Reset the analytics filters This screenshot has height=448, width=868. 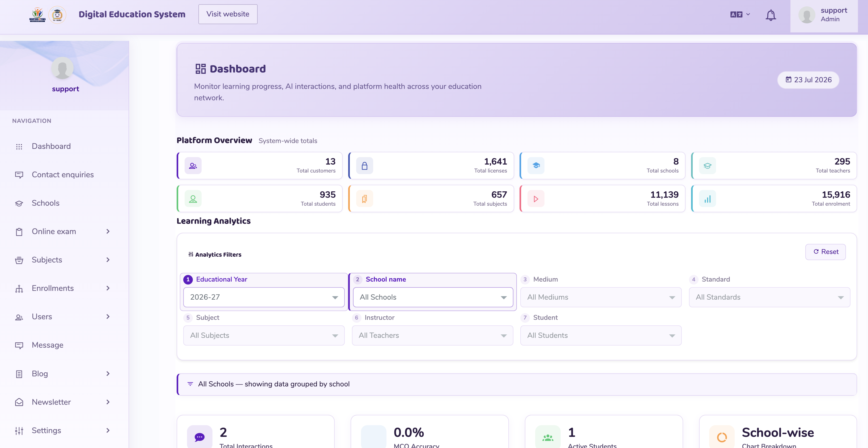pos(825,252)
